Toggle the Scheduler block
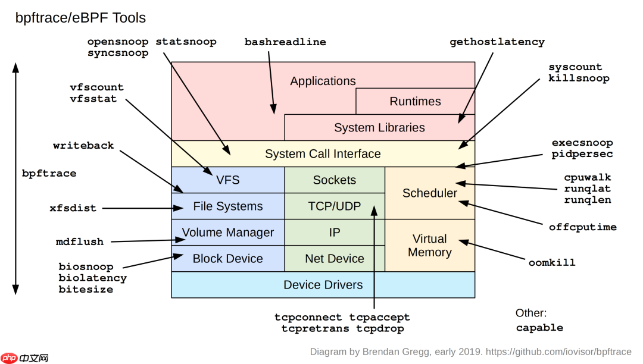643x364 pixels. point(430,193)
